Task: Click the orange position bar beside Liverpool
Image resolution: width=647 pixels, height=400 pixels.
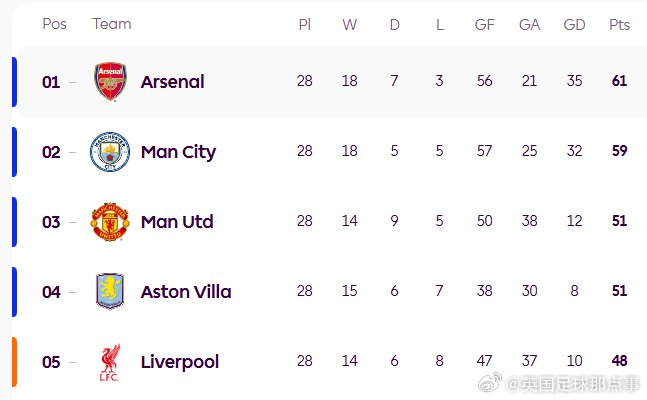Action: (15, 362)
